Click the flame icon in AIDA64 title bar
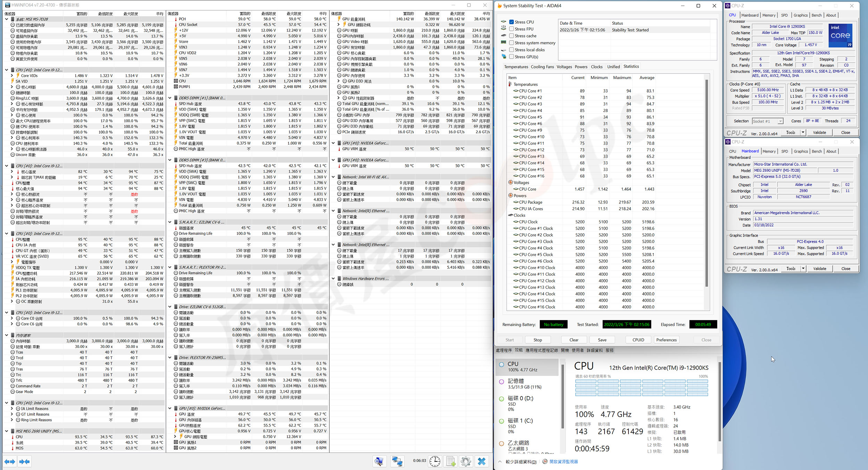The image size is (868, 470). [x=500, y=6]
